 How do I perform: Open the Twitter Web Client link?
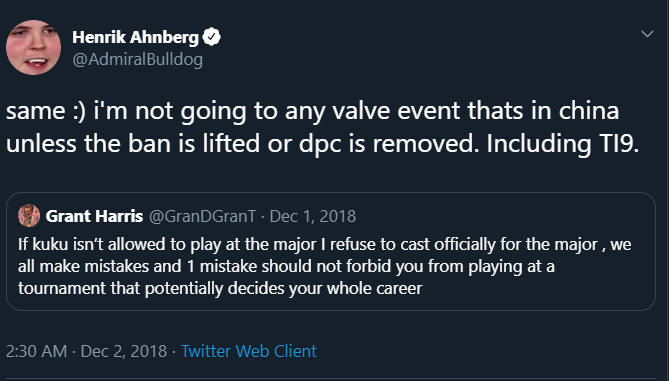click(249, 351)
